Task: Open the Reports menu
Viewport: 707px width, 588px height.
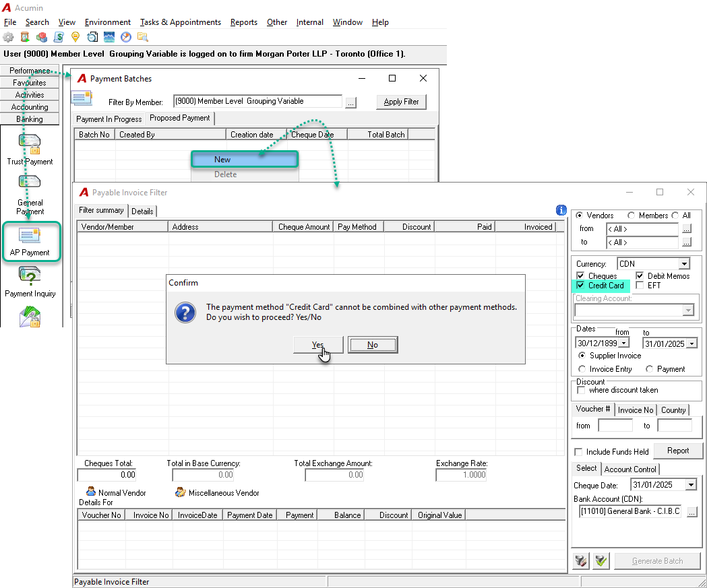Action: point(243,22)
